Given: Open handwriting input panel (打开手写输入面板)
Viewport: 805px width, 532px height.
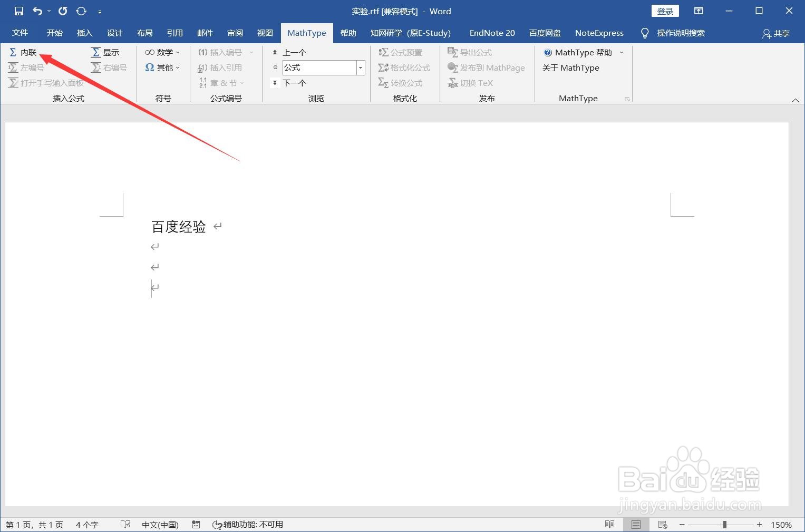Looking at the screenshot, I should 46,83.
